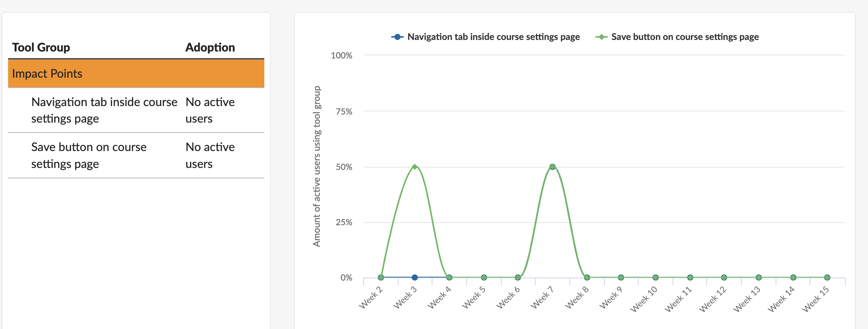Click Week 5 data point on chart
Screen dimensions: 868x329
(484, 277)
